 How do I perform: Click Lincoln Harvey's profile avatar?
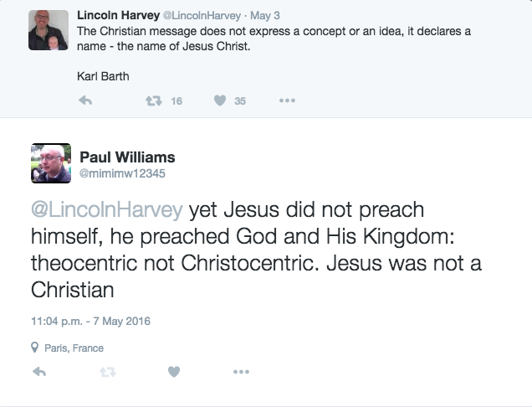point(47,29)
